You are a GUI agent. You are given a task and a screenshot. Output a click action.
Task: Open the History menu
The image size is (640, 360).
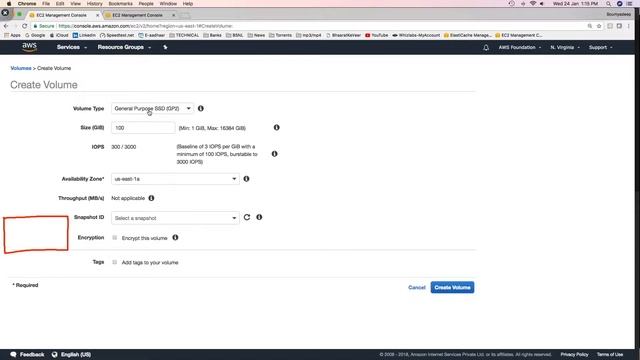(94, 4)
